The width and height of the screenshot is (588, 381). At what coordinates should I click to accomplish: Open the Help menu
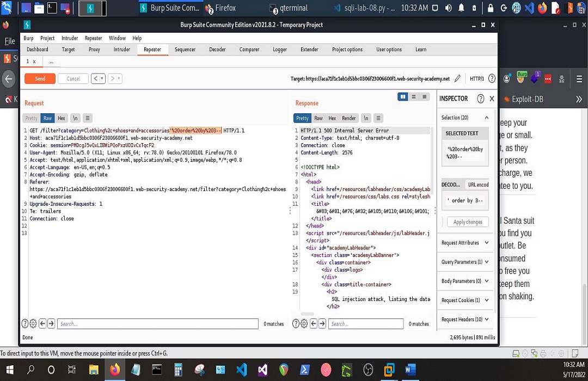pyautogui.click(x=137, y=38)
